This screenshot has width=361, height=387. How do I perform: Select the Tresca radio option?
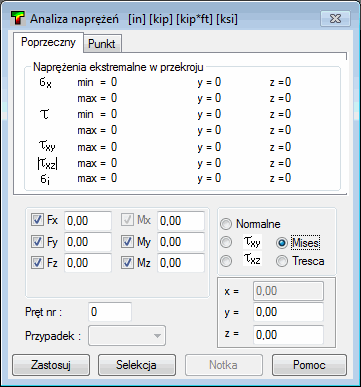click(x=282, y=261)
